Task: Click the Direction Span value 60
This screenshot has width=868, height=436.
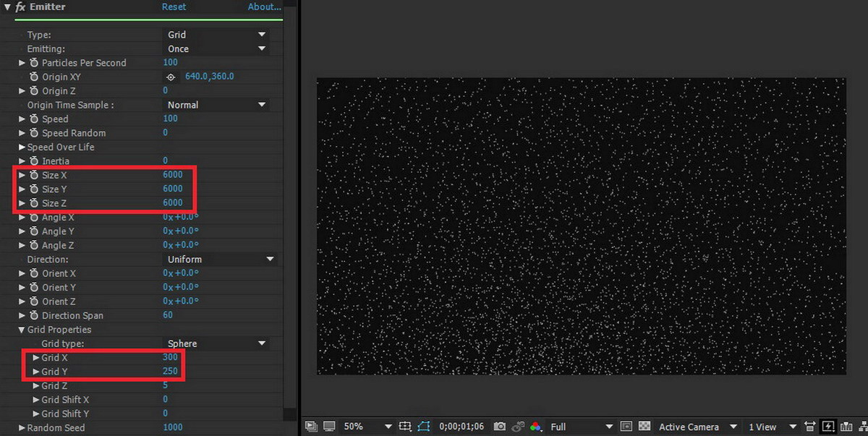Action: coord(168,316)
